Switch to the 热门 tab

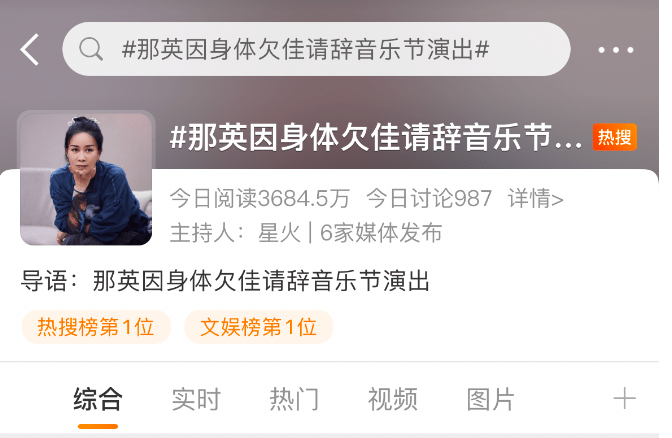(294, 399)
